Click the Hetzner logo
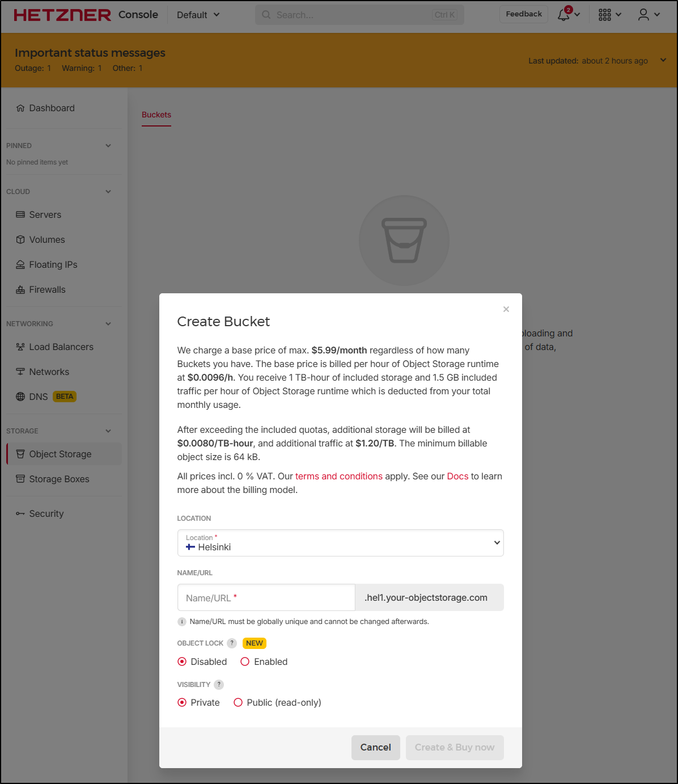The width and height of the screenshot is (678, 784). click(x=62, y=15)
